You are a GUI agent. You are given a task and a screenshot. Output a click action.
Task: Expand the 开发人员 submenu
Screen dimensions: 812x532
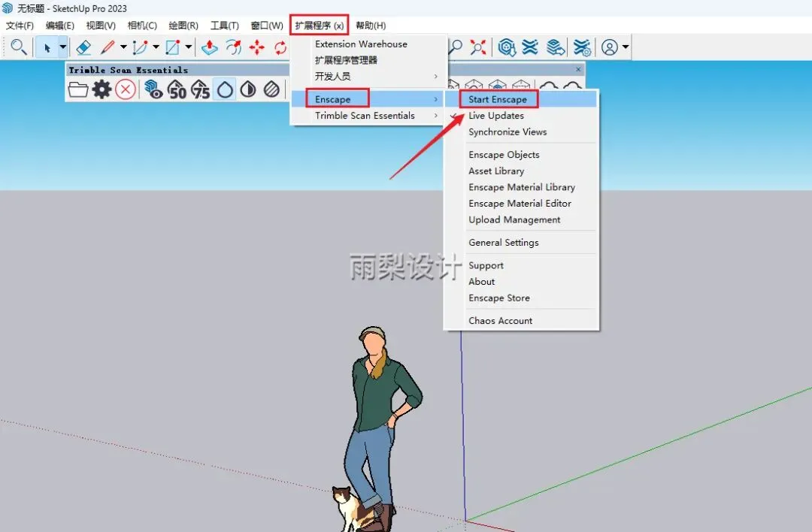368,76
